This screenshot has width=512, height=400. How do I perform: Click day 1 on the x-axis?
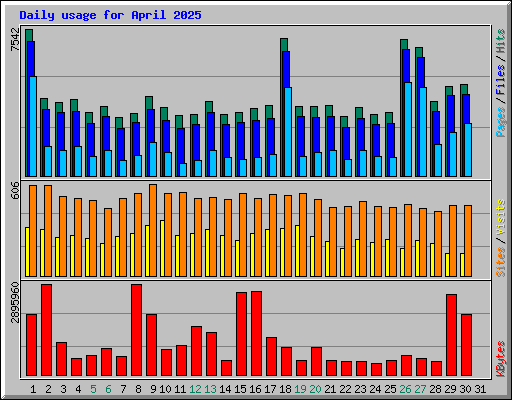coord(33,389)
